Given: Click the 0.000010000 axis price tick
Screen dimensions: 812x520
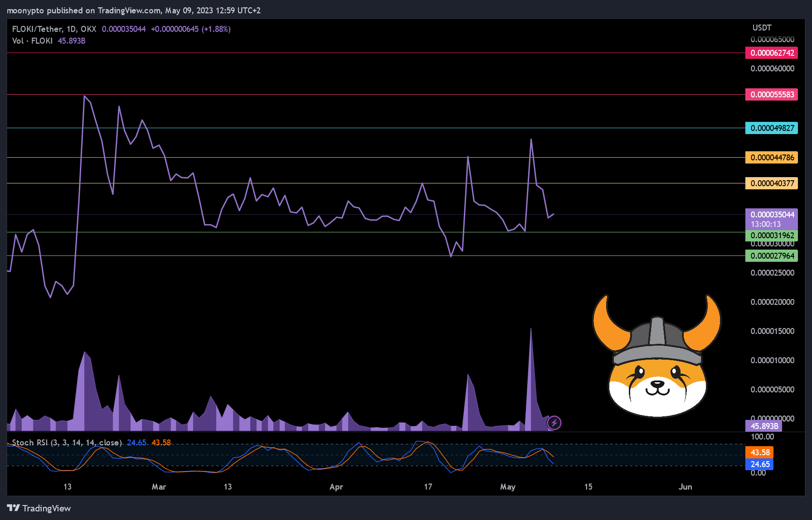Looking at the screenshot, I should [x=772, y=361].
